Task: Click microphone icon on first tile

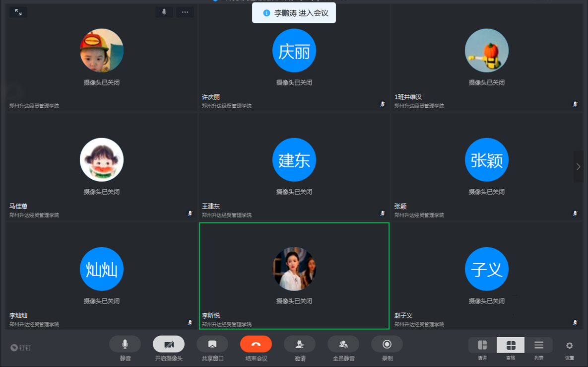Action: (164, 12)
